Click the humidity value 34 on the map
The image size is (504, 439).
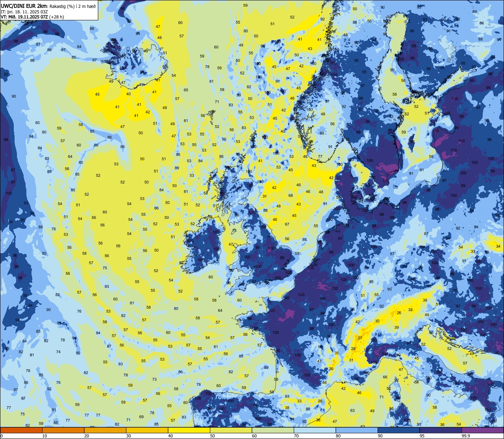pos(498,246)
